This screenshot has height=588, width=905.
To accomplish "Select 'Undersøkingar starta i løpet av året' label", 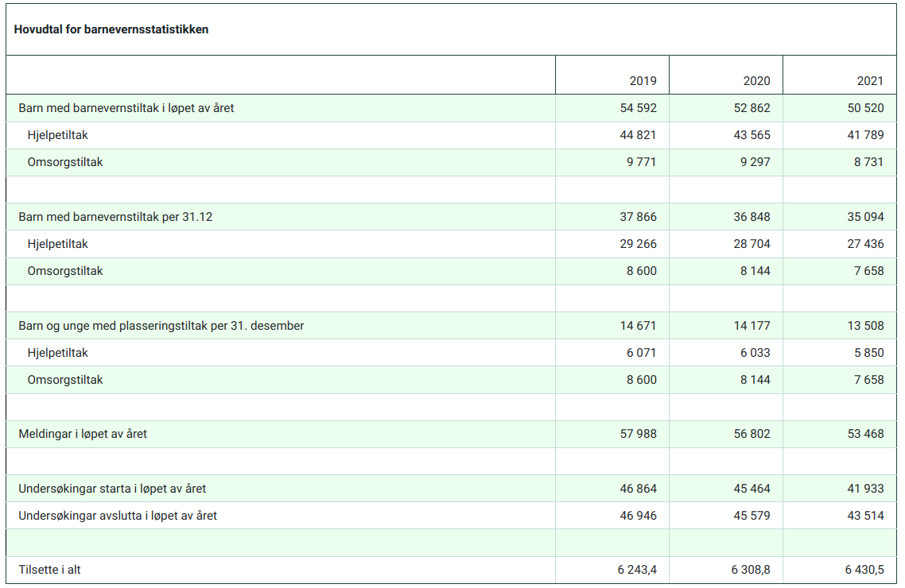I will coord(112,489).
